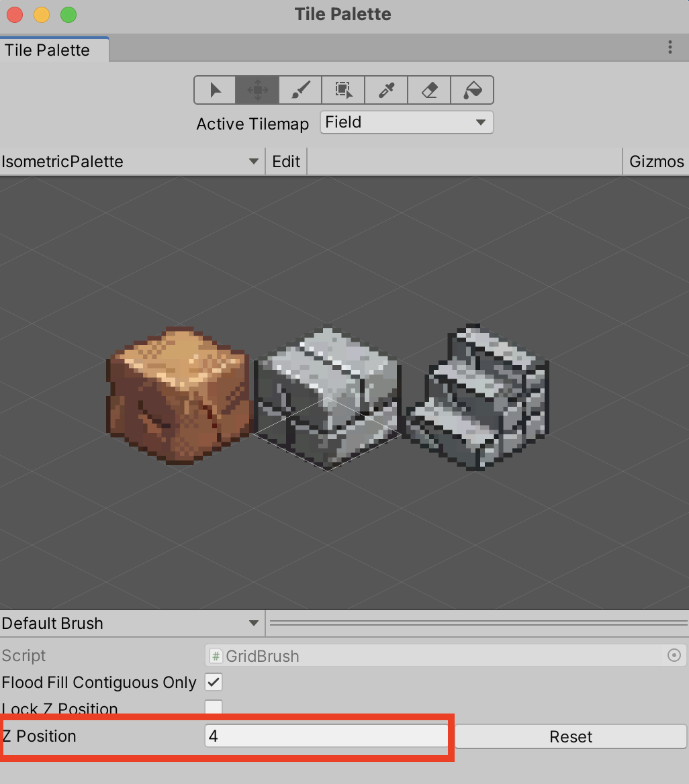Click the GridBrush script object picker circle

[674, 656]
